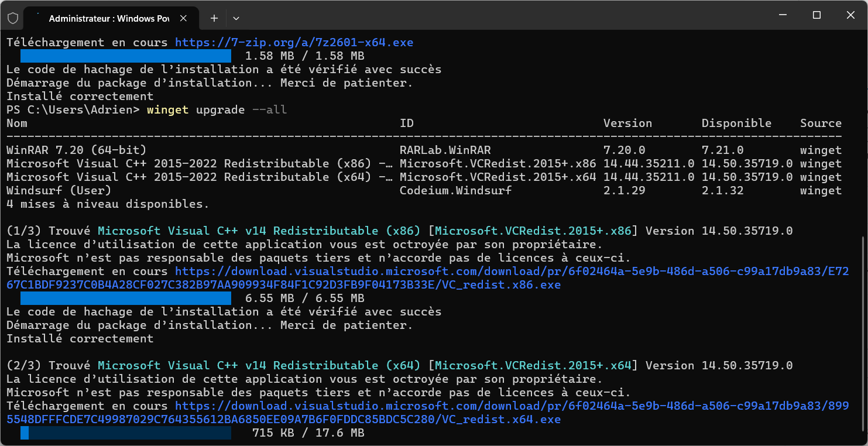Click the "Disponible" column header
Screen dimensions: 868x446
[737, 123]
